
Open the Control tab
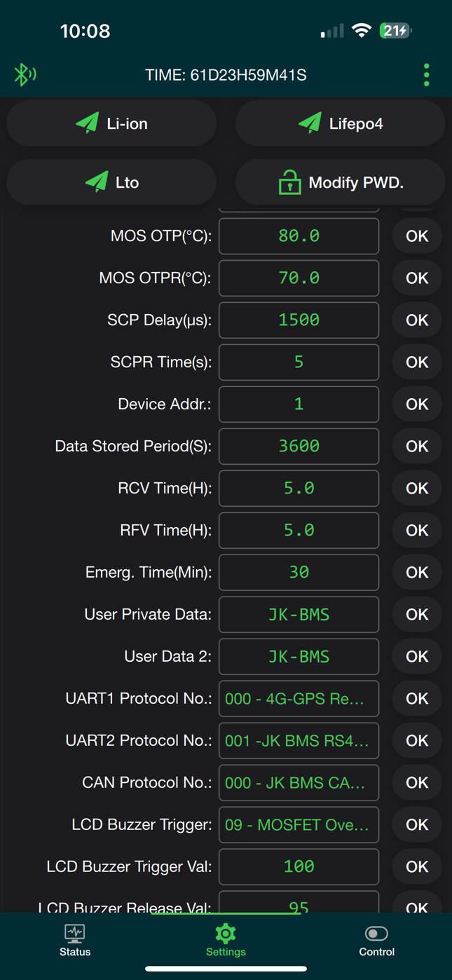coord(376,940)
